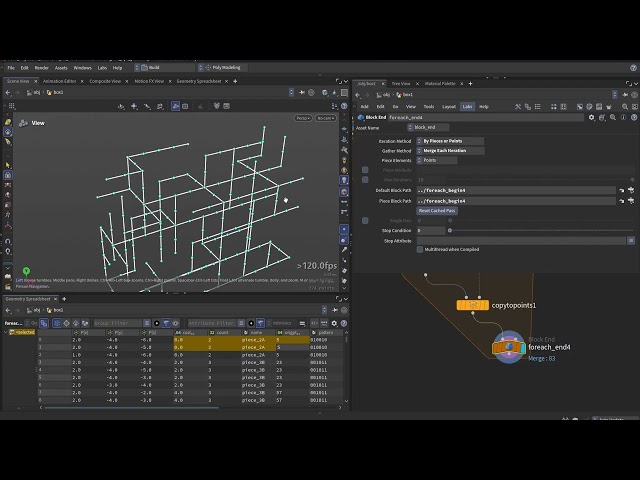Open the Poly Modeling radial menu dropdown
The image size is (640, 480).
pos(224,68)
